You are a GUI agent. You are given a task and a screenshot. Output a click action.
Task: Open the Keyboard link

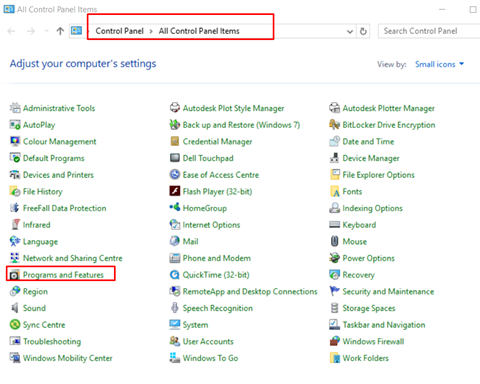coord(359,225)
